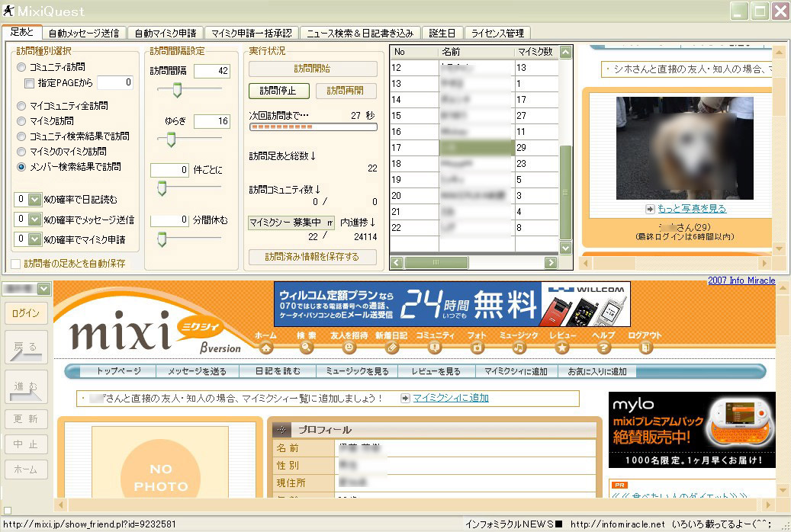Open the 2007 Info Miracle link
Screen dimensions: 791x532
click(741, 280)
